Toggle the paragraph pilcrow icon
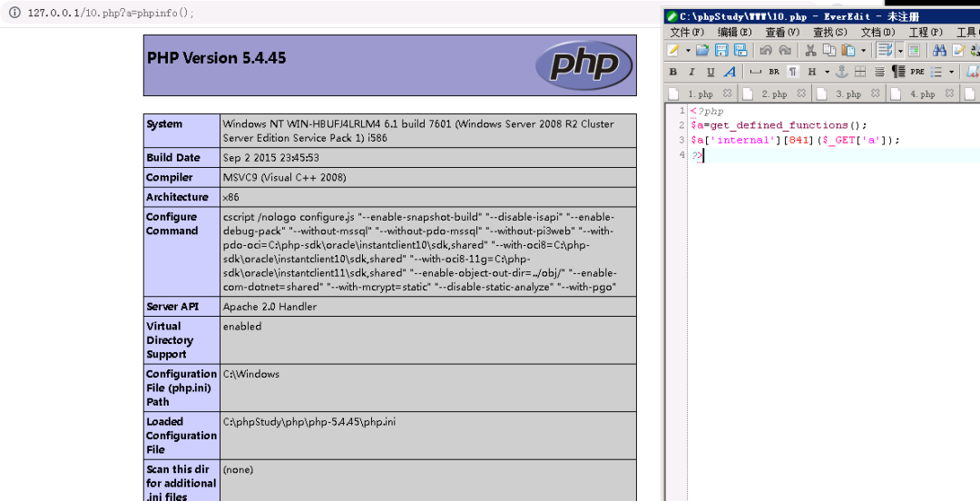This screenshot has width=980, height=501. click(793, 72)
